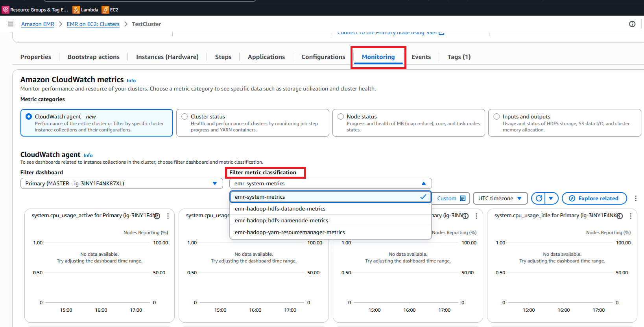Click the Explore related button
644x327 pixels.
[594, 198]
